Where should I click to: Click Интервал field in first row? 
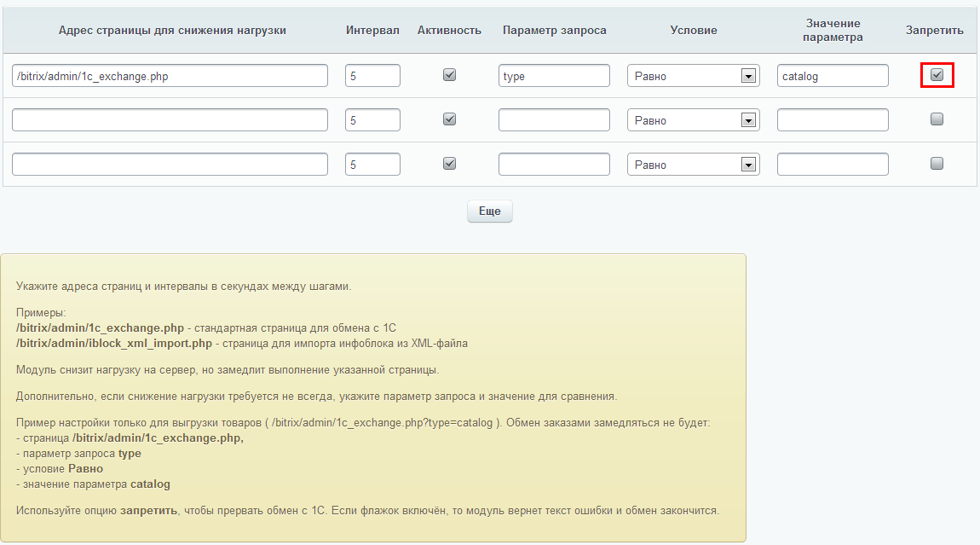372,76
